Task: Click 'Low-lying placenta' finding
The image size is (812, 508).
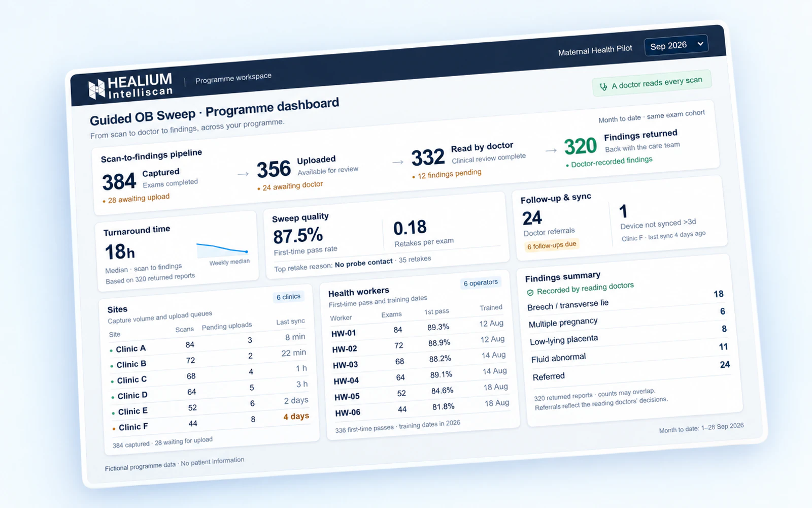Action: tap(564, 340)
